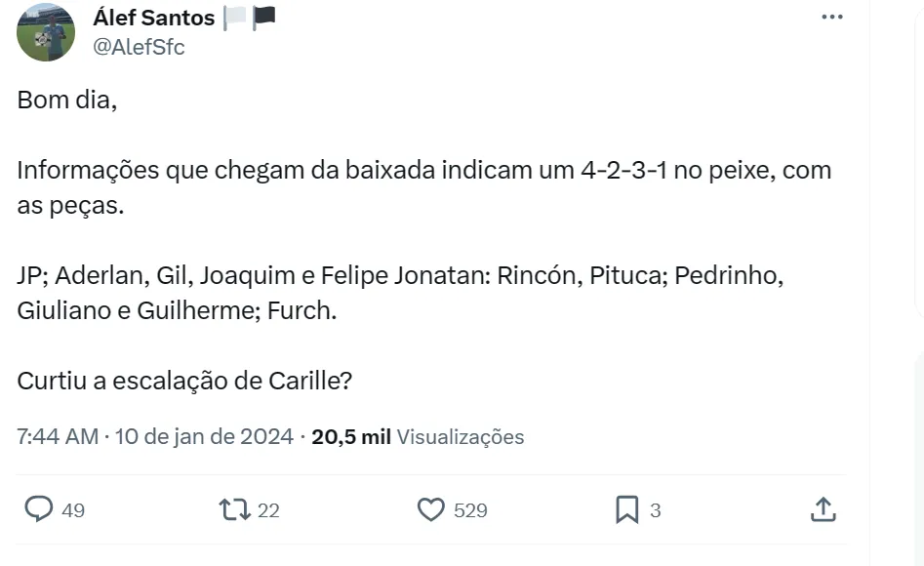Click the Álef Santos display name

153,18
